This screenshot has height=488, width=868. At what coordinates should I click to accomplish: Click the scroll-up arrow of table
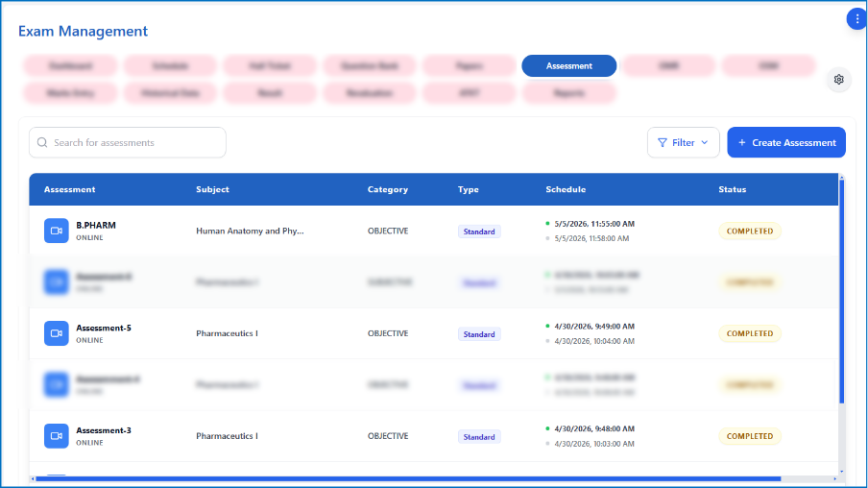click(841, 177)
